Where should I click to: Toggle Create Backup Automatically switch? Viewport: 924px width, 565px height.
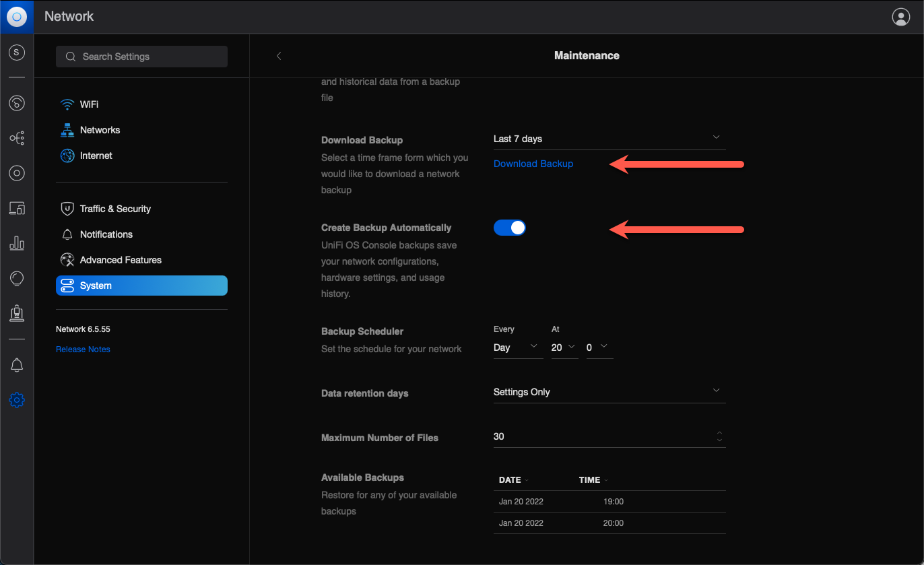click(x=510, y=228)
